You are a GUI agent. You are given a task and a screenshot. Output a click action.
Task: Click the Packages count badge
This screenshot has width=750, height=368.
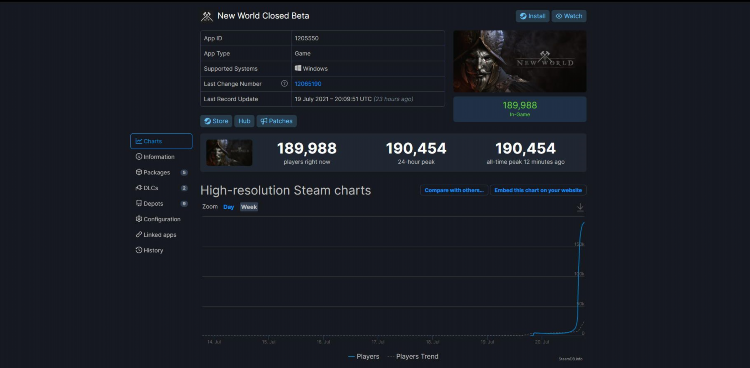(x=184, y=172)
